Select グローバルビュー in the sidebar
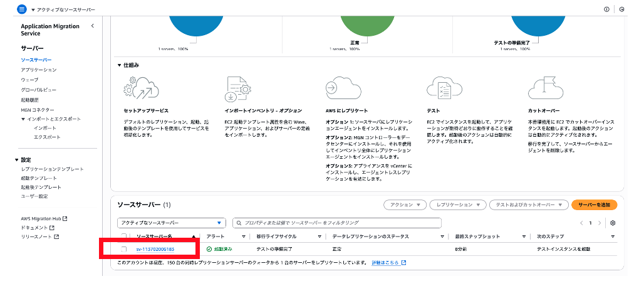Image resolution: width=644 pixels, height=281 pixels. pos(39,90)
